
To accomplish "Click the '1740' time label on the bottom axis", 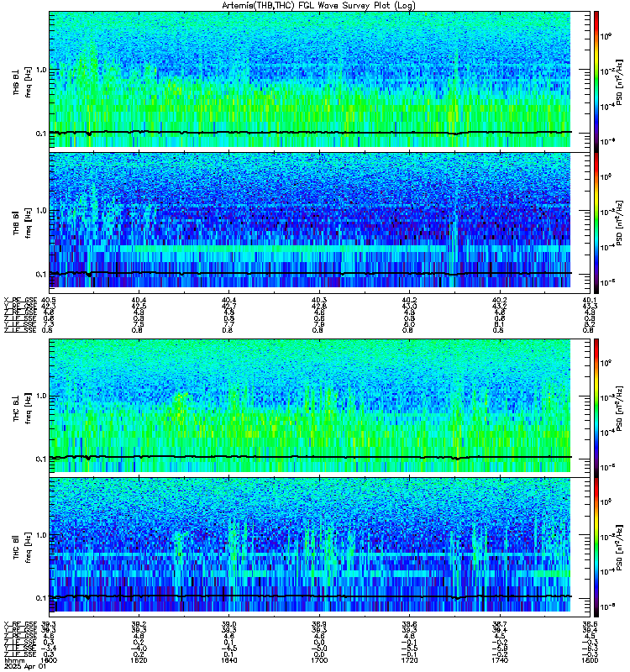I will tap(501, 660).
